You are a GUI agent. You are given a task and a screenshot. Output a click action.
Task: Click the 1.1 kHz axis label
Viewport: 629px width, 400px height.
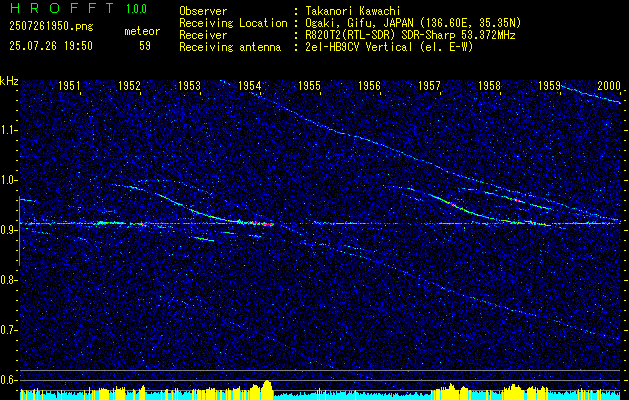[8, 130]
